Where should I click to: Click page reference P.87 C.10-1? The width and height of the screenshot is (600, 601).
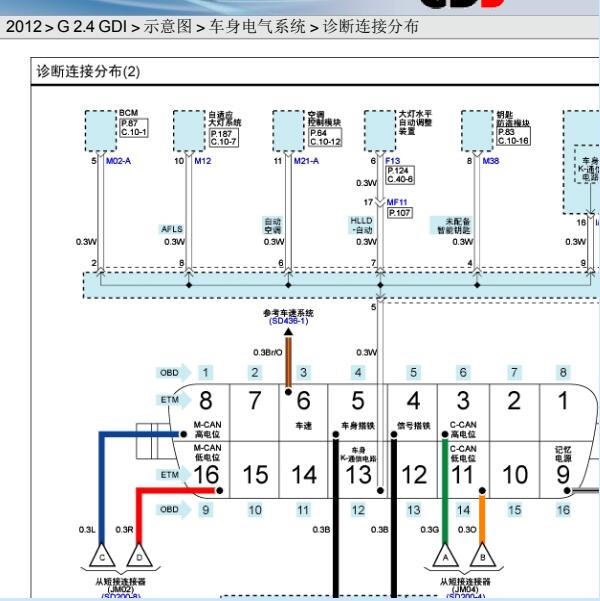click(x=134, y=128)
